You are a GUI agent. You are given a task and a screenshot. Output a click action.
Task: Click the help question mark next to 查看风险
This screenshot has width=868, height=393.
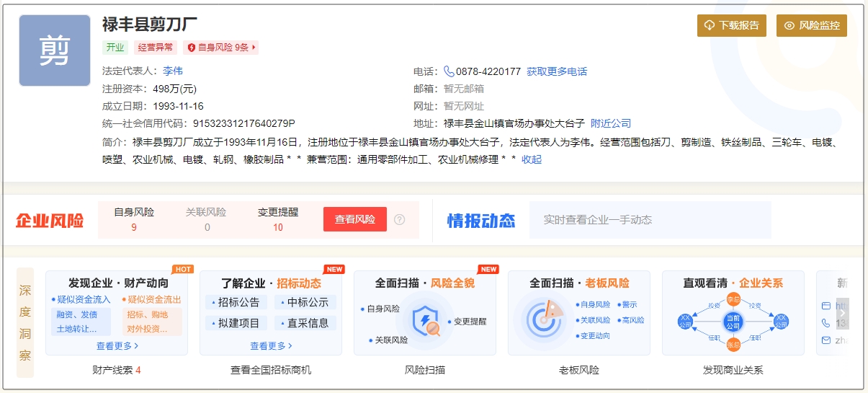point(400,220)
